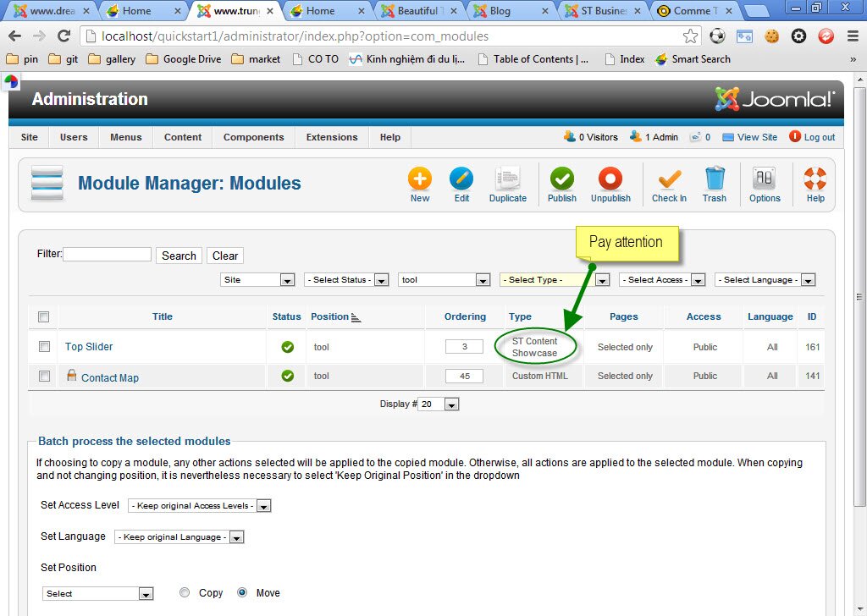Open the Set Access Level dropdown
The height and width of the screenshot is (616, 867).
[199, 506]
